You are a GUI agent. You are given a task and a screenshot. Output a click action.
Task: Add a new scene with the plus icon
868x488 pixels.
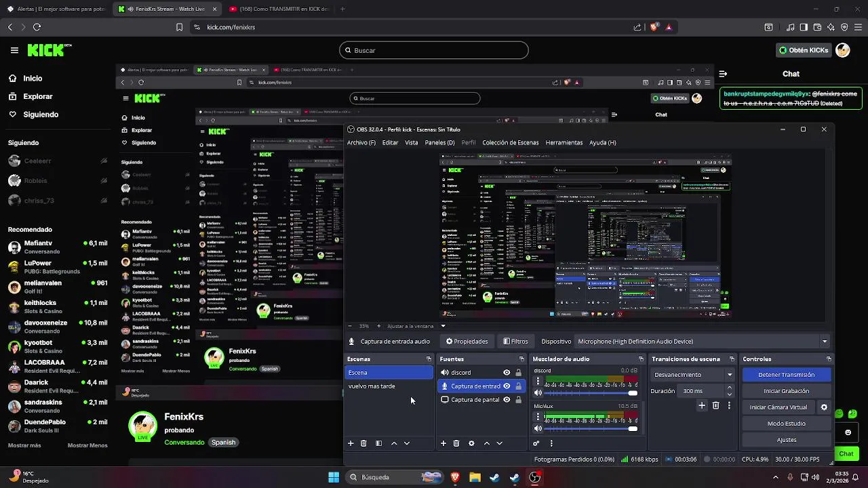coord(351,443)
